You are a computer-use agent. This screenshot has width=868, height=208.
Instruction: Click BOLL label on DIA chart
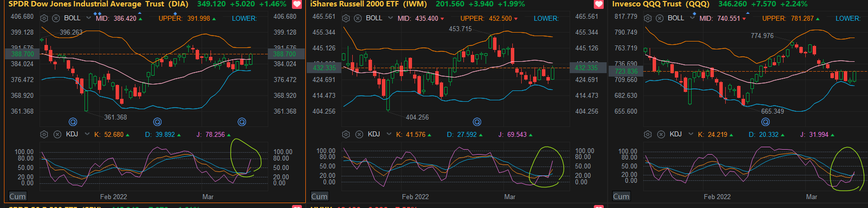pyautogui.click(x=72, y=18)
